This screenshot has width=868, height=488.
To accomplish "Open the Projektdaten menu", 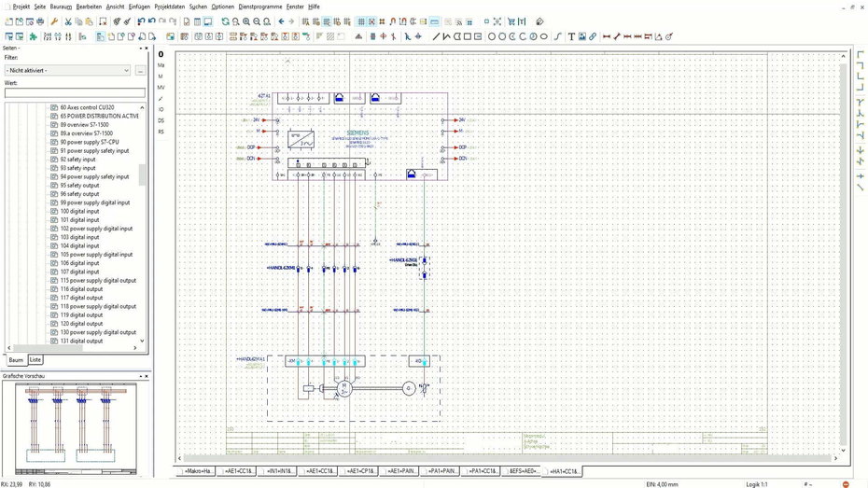I will point(169,7).
